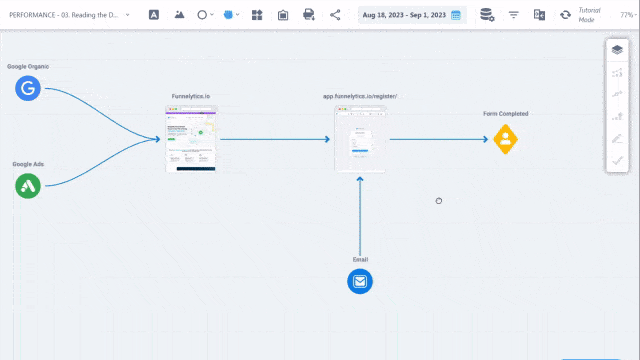Click the forecasting chart icon in right panel

617,117
